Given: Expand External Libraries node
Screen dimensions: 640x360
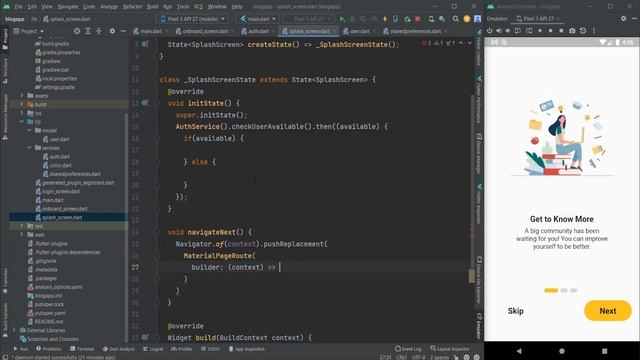Looking at the screenshot, I should point(14,330).
